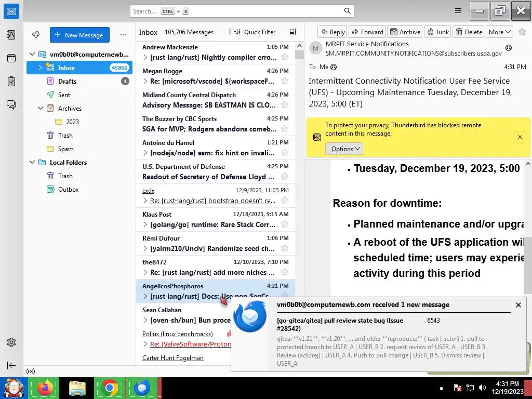Expand the Klaus Post golang thread
Screen dimensions: 532x399
point(145,224)
